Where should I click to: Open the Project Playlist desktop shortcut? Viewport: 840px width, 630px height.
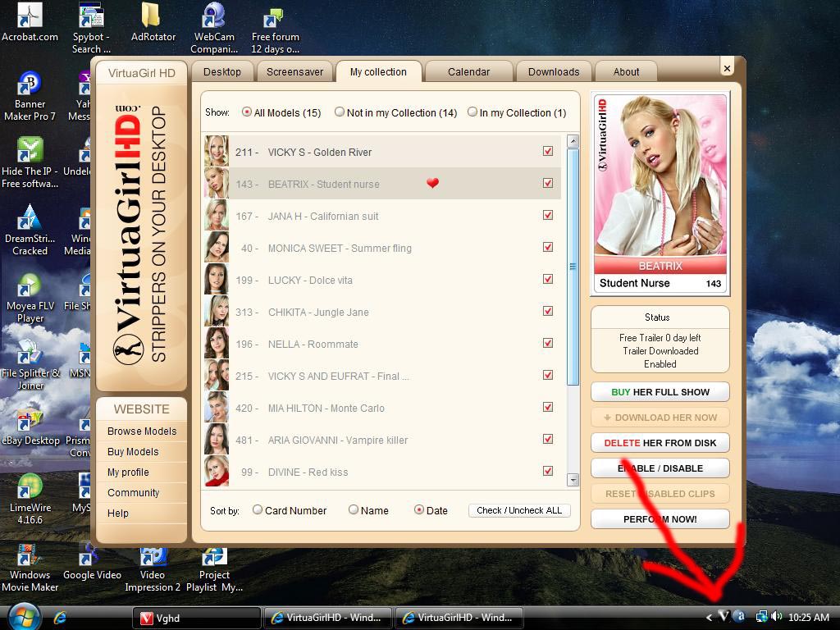click(214, 570)
